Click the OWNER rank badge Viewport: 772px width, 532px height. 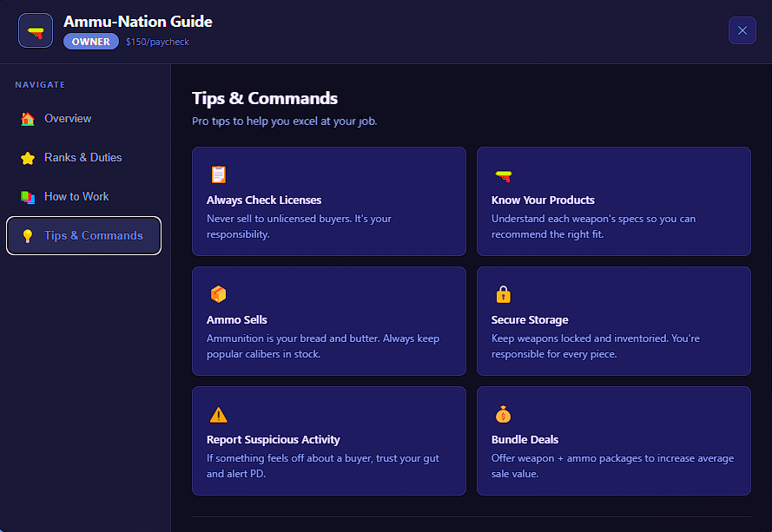[x=91, y=42]
